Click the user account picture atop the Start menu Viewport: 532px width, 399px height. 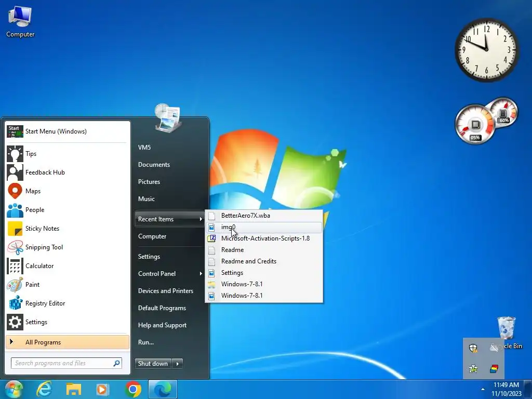[168, 117]
